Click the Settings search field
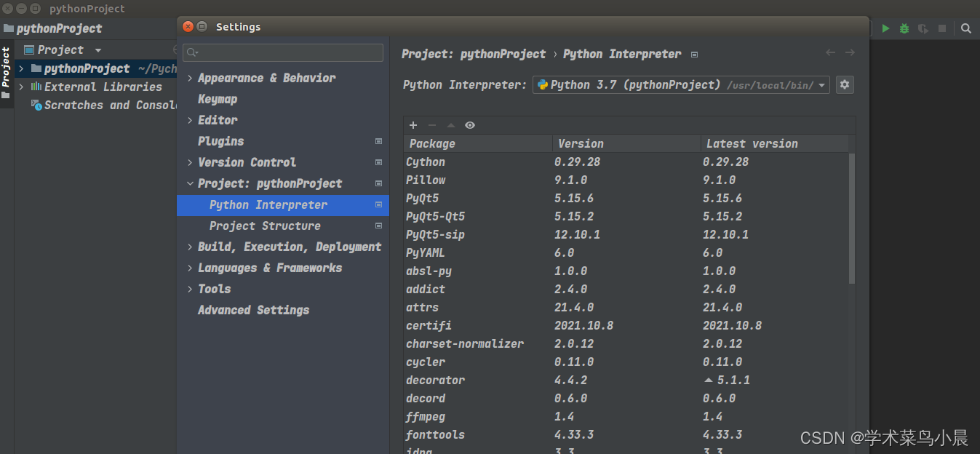Viewport: 980px width, 454px height. point(284,52)
